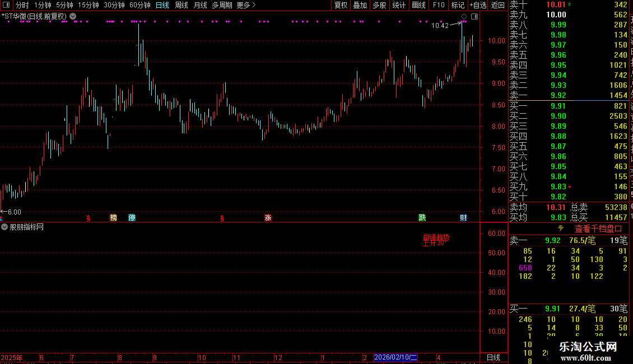Switch to 15分钟 chart period

click(x=89, y=5)
